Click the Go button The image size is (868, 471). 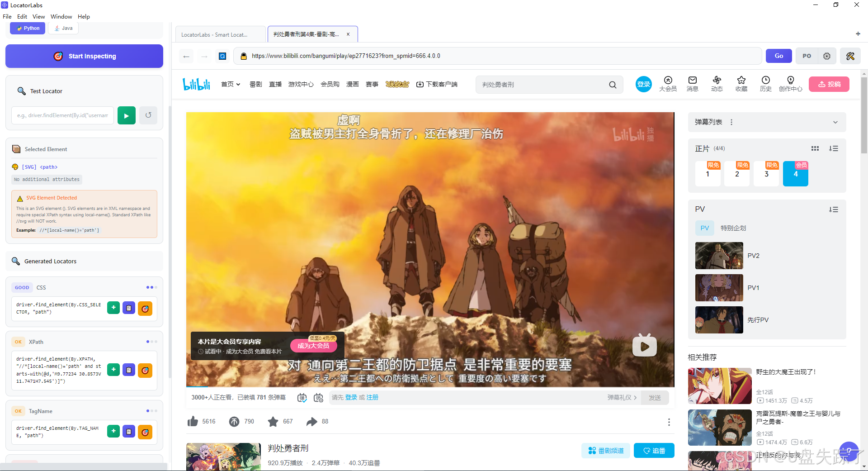[779, 56]
